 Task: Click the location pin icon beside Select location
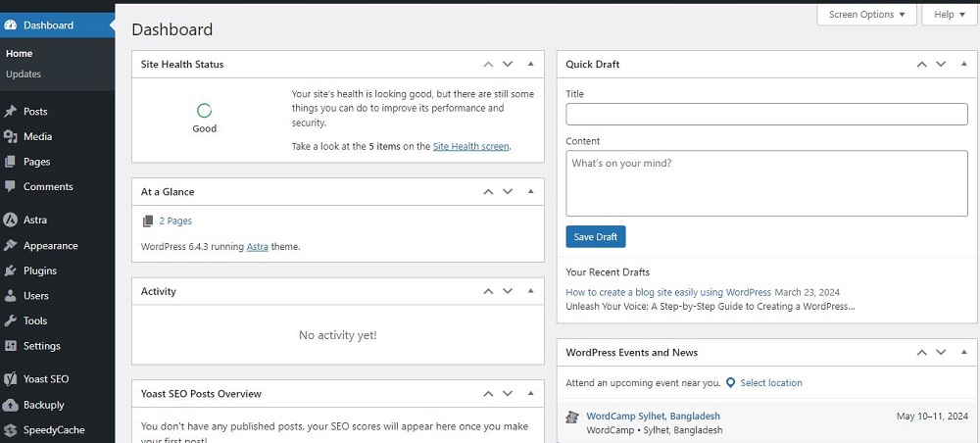pos(731,383)
